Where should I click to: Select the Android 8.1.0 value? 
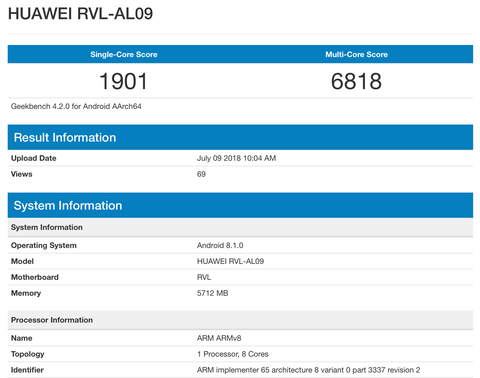(x=220, y=245)
